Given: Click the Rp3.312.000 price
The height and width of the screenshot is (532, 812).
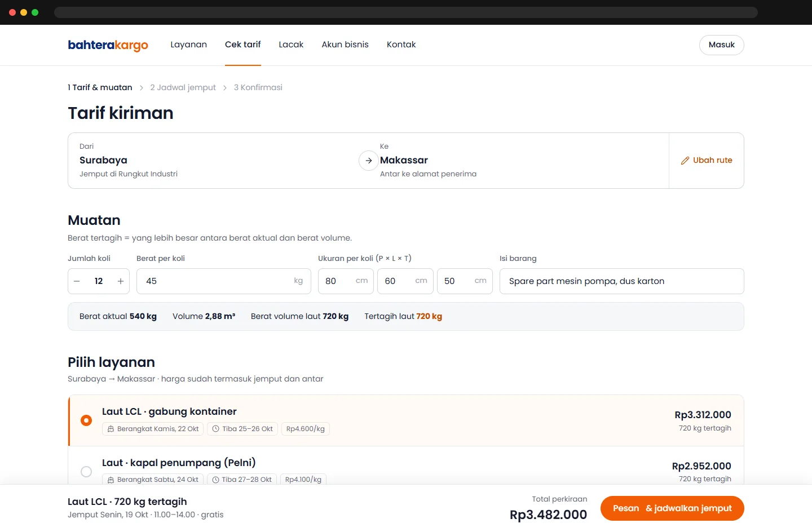Looking at the screenshot, I should (x=703, y=415).
